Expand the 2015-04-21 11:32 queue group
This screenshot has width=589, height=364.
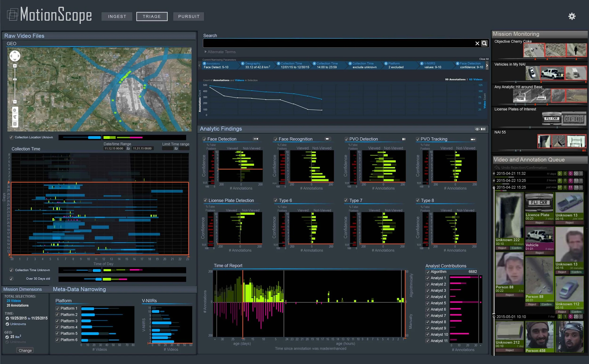(x=494, y=174)
